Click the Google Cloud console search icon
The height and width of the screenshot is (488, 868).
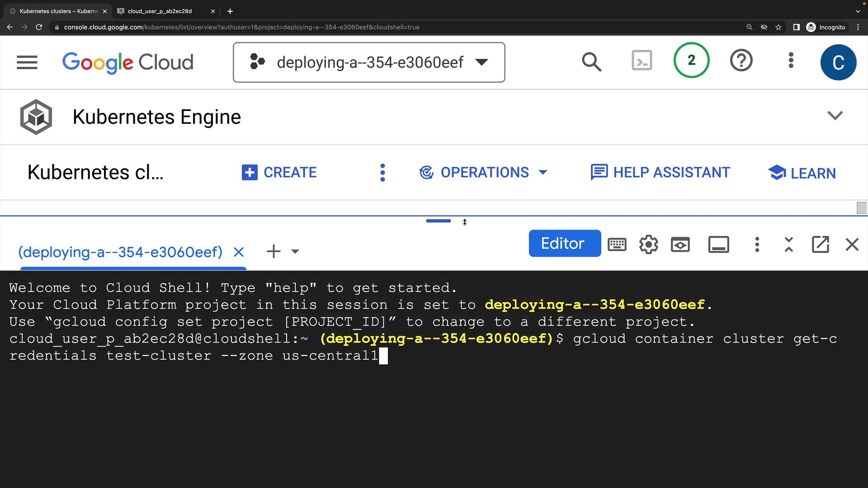pyautogui.click(x=591, y=62)
